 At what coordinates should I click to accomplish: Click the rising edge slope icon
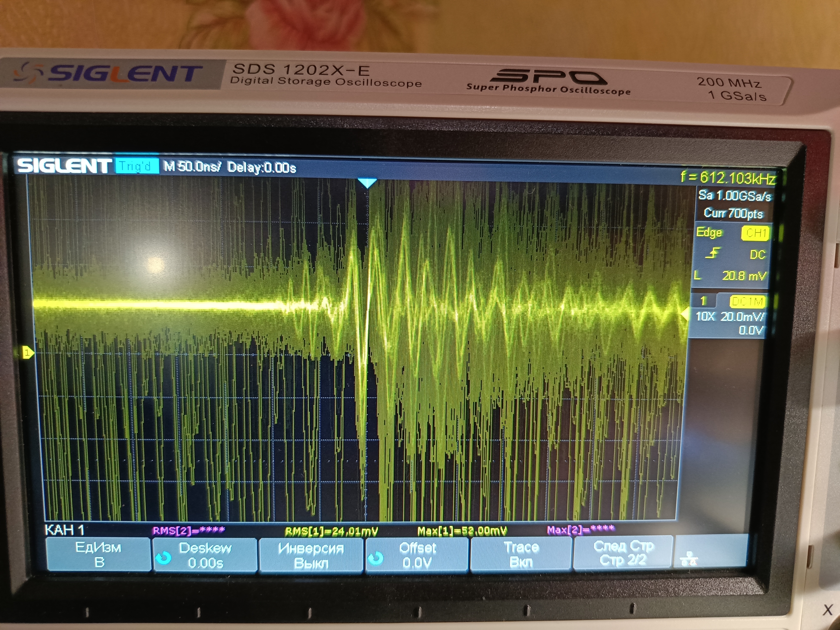click(x=713, y=253)
